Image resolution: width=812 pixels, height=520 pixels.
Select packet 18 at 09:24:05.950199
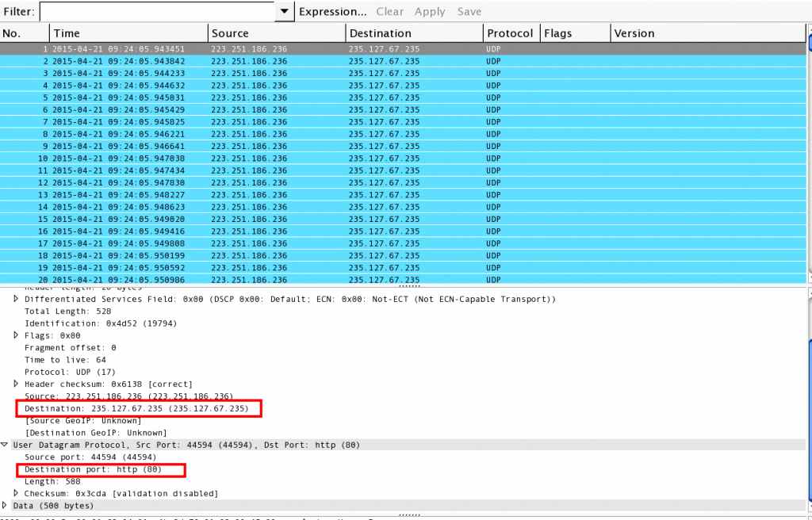[403, 256]
